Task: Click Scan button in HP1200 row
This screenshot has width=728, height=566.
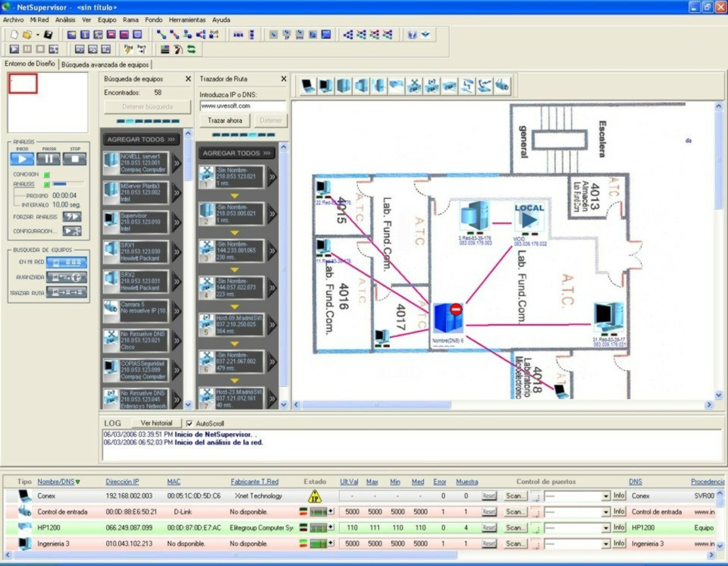Action: tap(515, 528)
